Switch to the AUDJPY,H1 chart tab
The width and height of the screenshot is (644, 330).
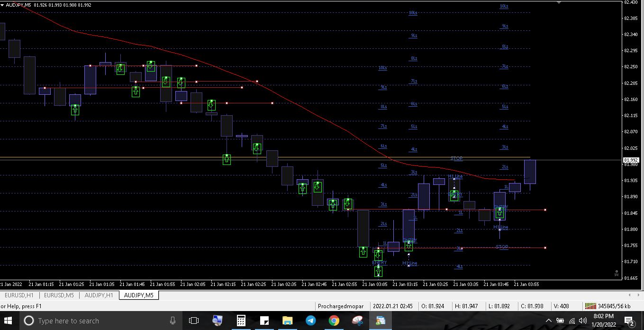[x=99, y=295]
